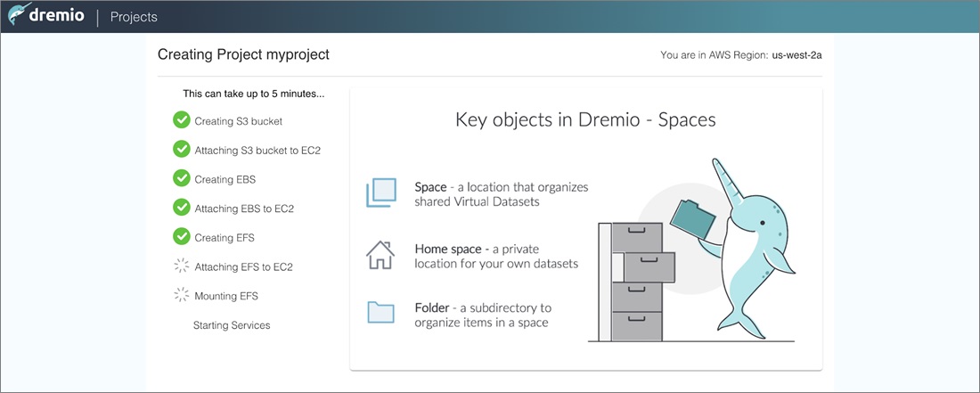Click the Space stacked-squares icon

click(380, 192)
